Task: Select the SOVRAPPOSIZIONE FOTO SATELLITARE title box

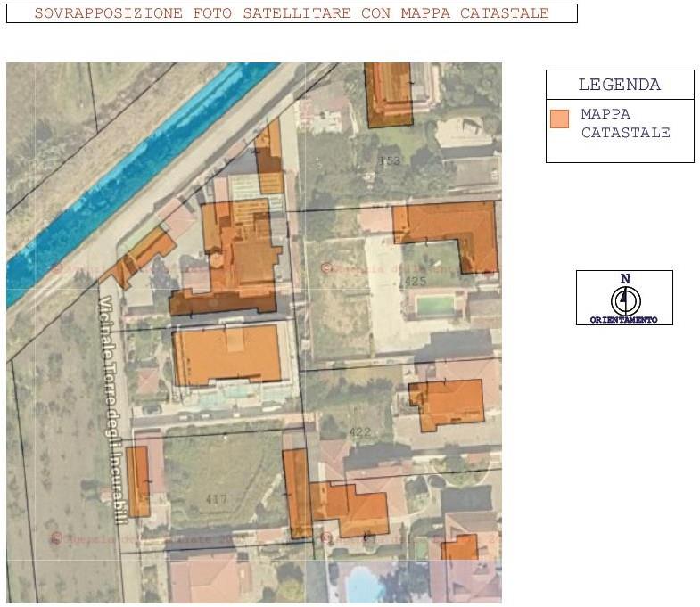Action: tap(292, 13)
